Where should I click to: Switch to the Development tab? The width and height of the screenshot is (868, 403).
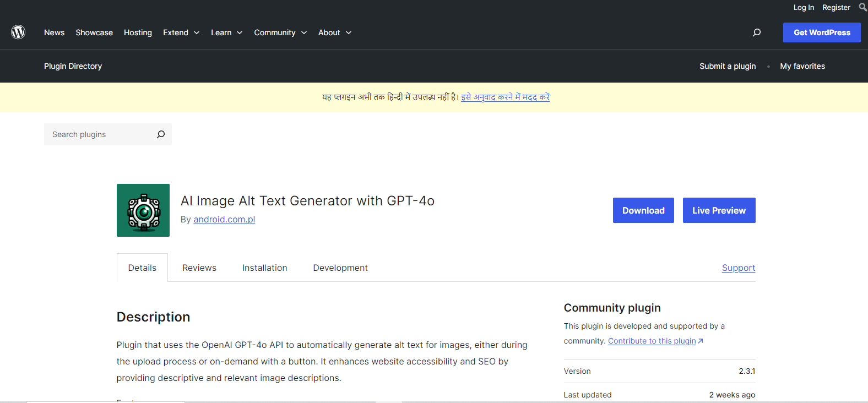(x=340, y=268)
